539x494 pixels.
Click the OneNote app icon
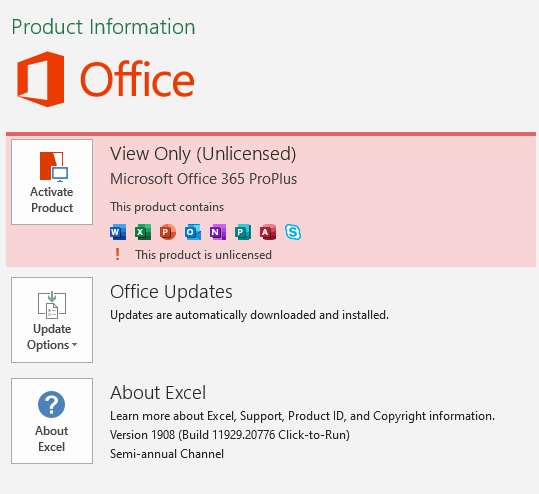[x=218, y=232]
